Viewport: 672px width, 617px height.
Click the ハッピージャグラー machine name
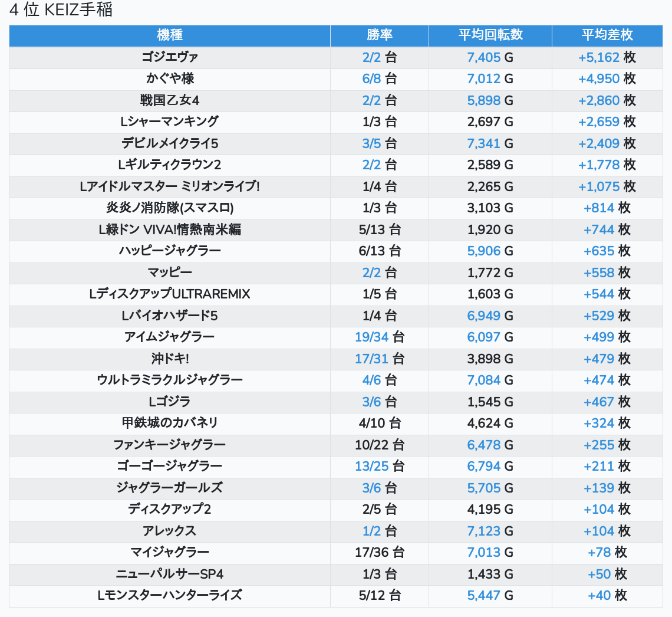tap(170, 251)
